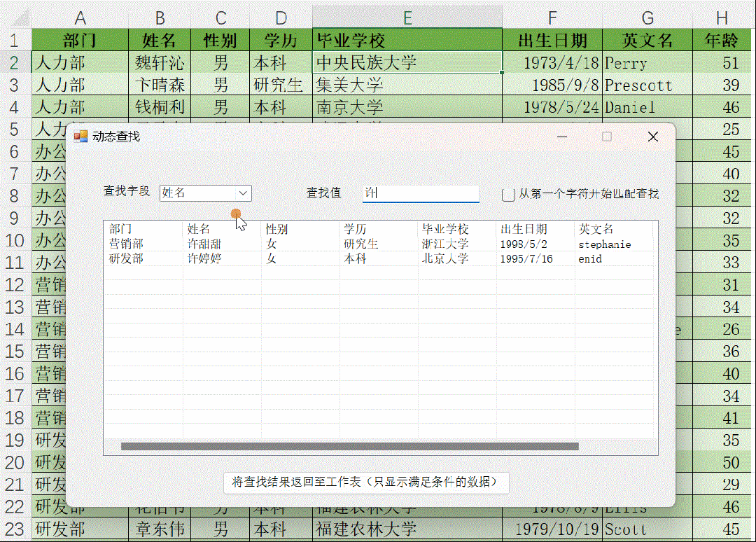
Task: Click the 英文名 header in results list
Action: click(596, 229)
